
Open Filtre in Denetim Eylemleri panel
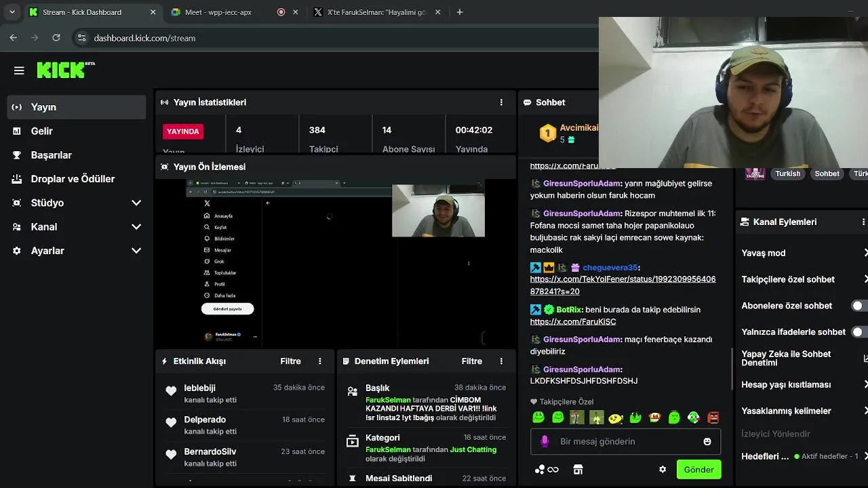pos(472,361)
